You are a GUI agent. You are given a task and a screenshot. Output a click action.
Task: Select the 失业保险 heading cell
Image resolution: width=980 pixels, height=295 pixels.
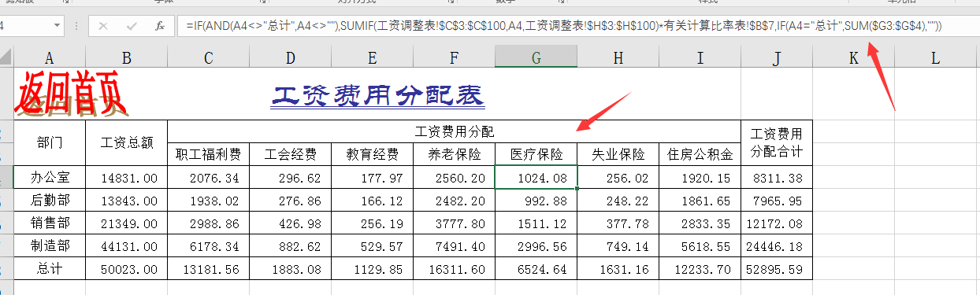pos(618,154)
